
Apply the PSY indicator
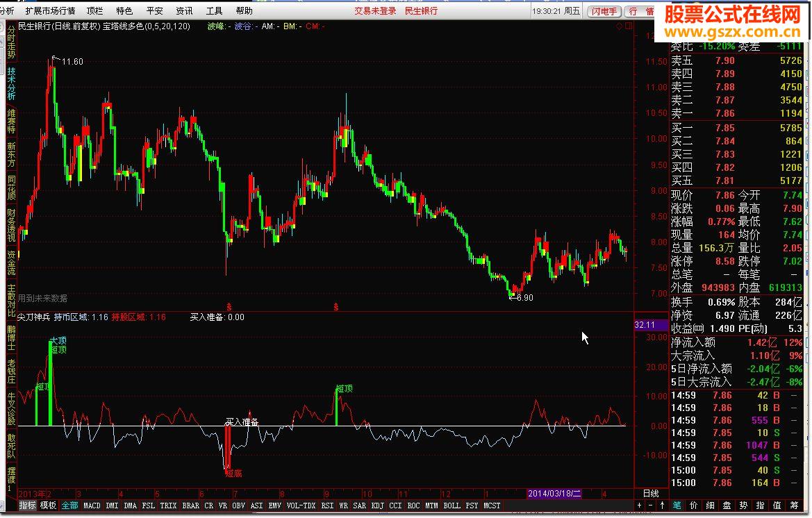click(472, 505)
